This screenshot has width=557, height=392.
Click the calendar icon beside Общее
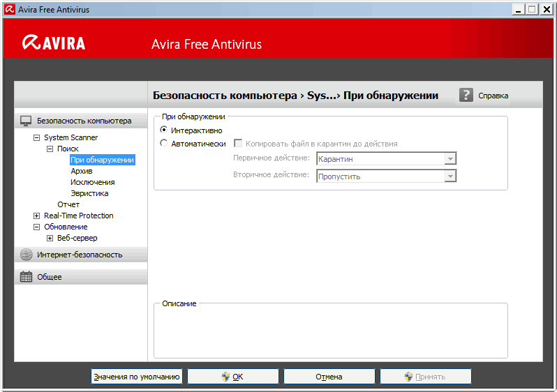pyautogui.click(x=26, y=277)
